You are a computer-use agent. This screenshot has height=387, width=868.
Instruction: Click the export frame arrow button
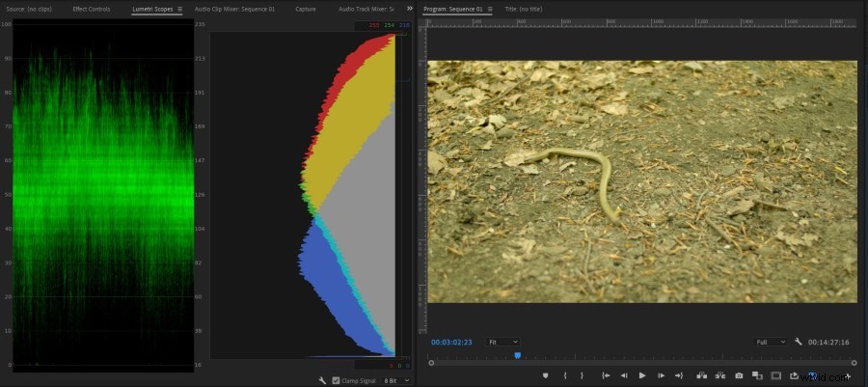795,375
